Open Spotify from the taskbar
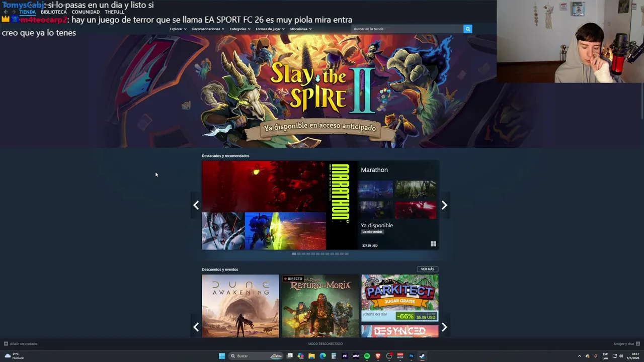 click(367, 356)
